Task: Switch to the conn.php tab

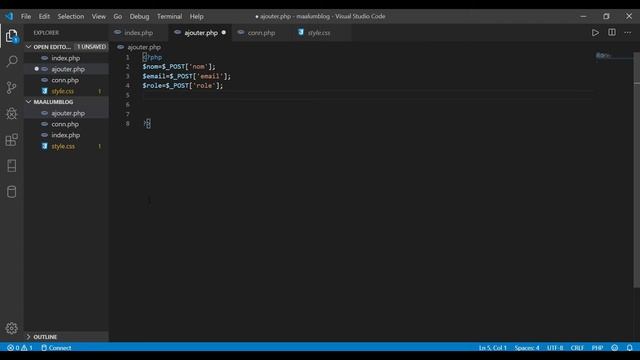Action: (261, 33)
